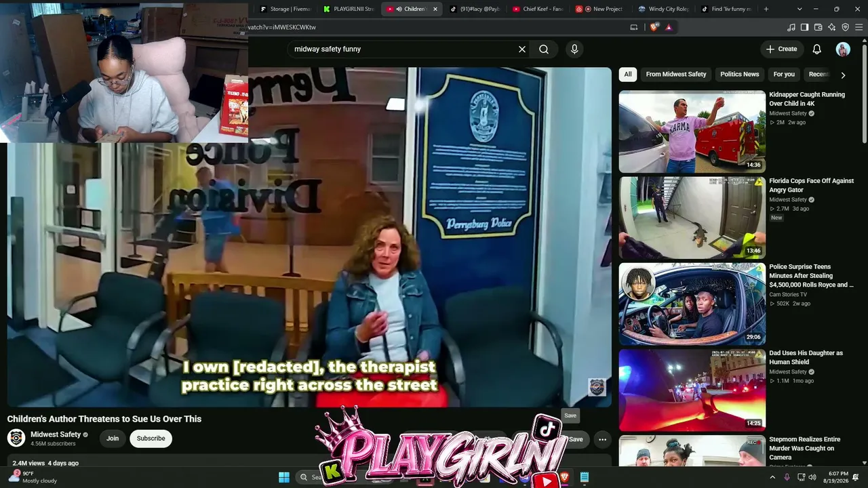Open Midwest Safety channel name link

(56, 434)
